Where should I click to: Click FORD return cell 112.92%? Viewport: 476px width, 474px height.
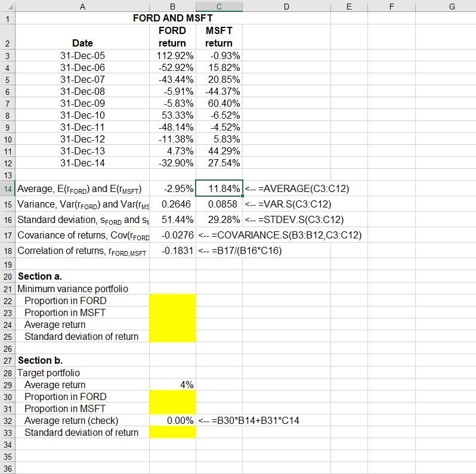pyautogui.click(x=172, y=55)
